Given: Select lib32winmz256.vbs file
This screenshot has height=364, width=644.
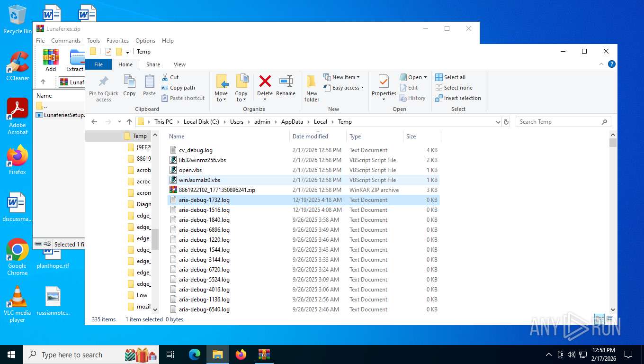Looking at the screenshot, I should pyautogui.click(x=304, y=160).
